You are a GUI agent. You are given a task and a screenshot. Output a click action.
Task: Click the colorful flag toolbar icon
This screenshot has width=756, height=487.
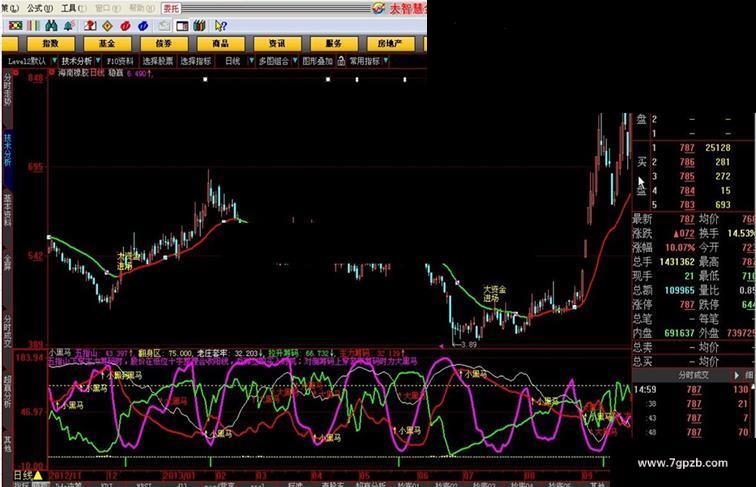tap(15, 26)
